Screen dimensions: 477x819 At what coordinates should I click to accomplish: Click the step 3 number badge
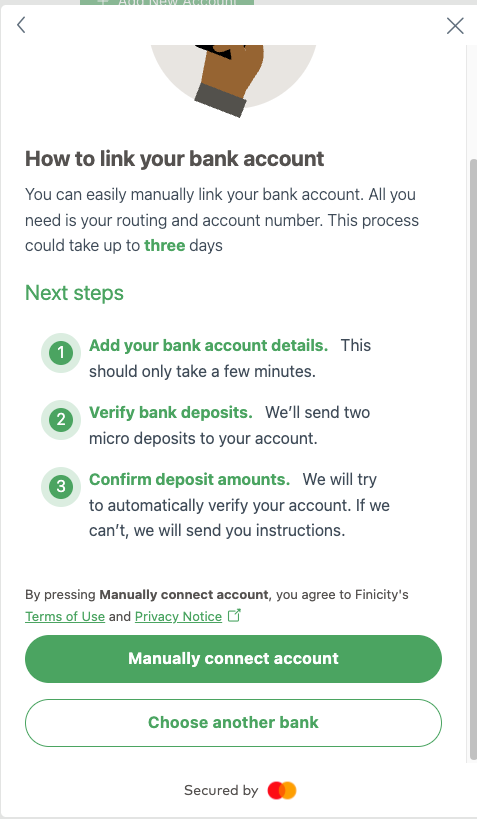pos(61,486)
